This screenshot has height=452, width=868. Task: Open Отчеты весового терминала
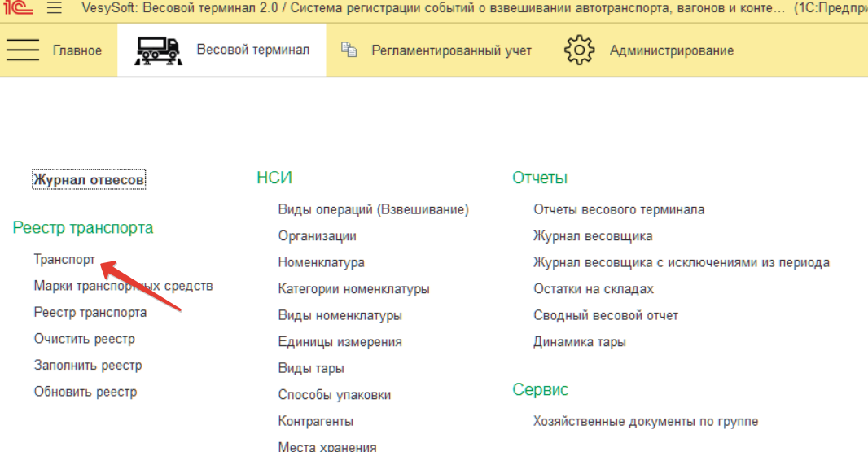pyautogui.click(x=618, y=210)
